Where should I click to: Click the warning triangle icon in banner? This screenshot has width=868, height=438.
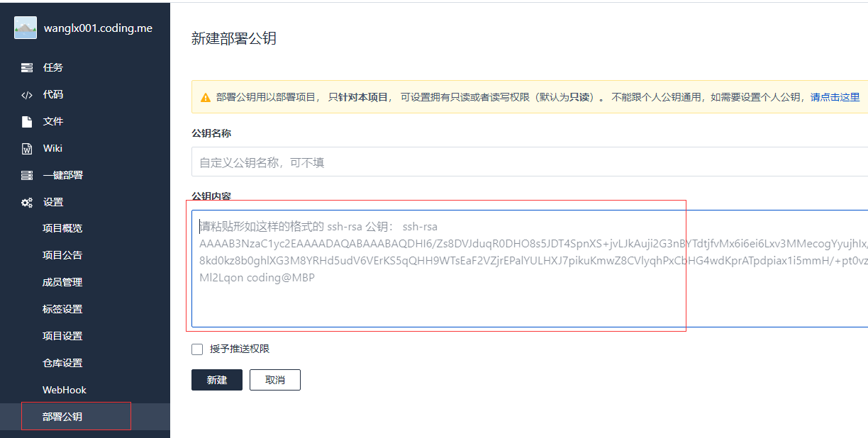coord(205,96)
